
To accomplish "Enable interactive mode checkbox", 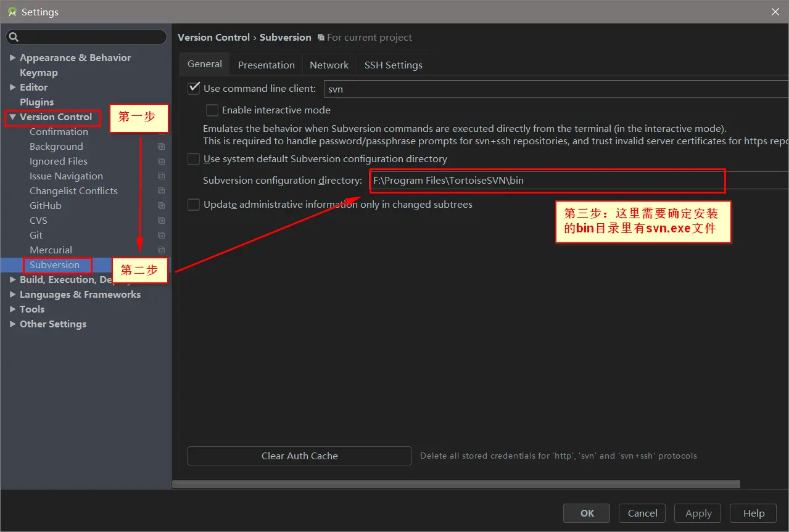I will [x=212, y=110].
